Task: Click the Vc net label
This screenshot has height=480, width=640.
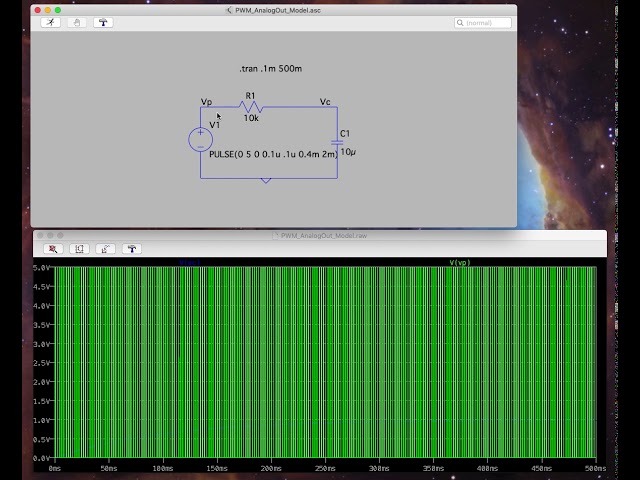Action: point(325,102)
